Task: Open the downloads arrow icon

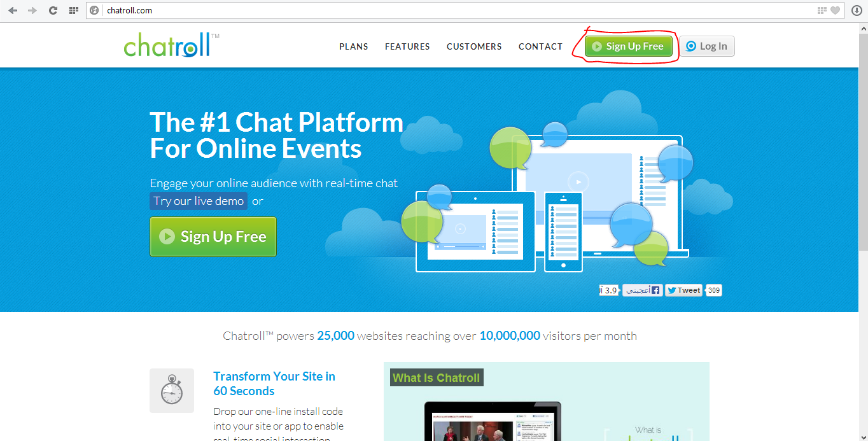Action: click(857, 10)
